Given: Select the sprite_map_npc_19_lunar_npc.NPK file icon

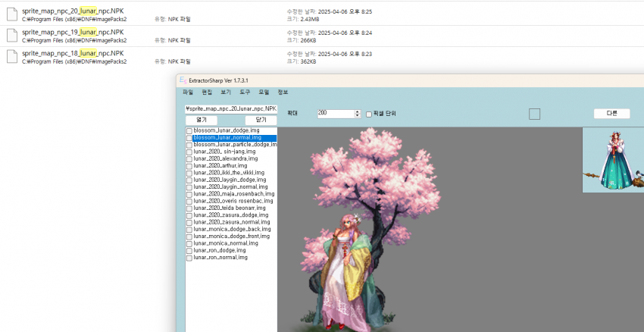Looking at the screenshot, I should (x=11, y=36).
